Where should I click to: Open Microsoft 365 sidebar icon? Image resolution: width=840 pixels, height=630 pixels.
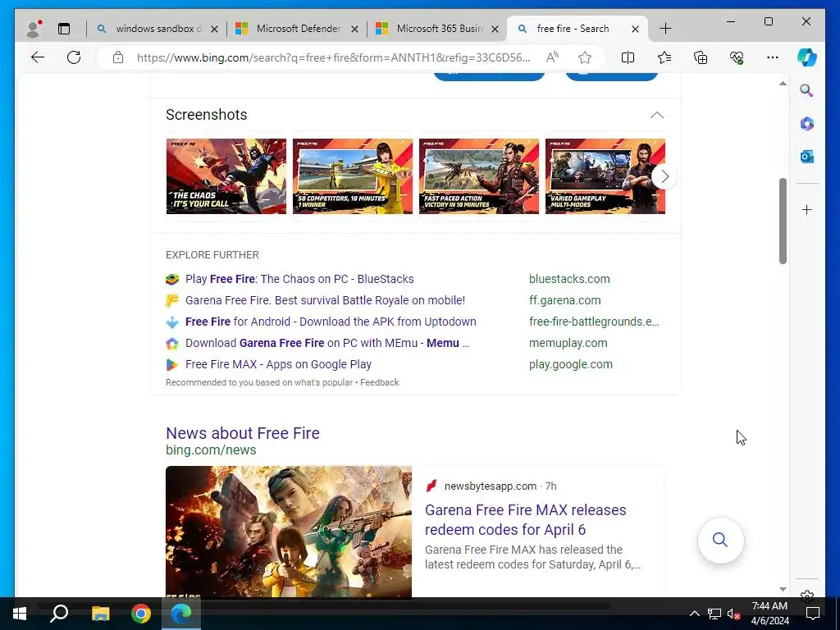[807, 124]
